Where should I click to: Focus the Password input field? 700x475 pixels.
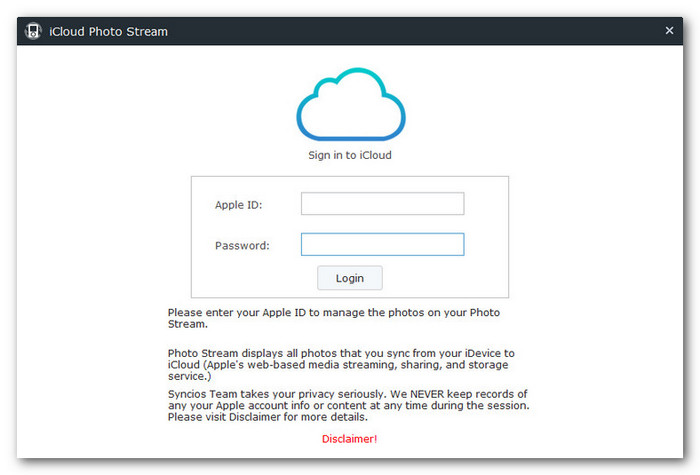point(383,244)
